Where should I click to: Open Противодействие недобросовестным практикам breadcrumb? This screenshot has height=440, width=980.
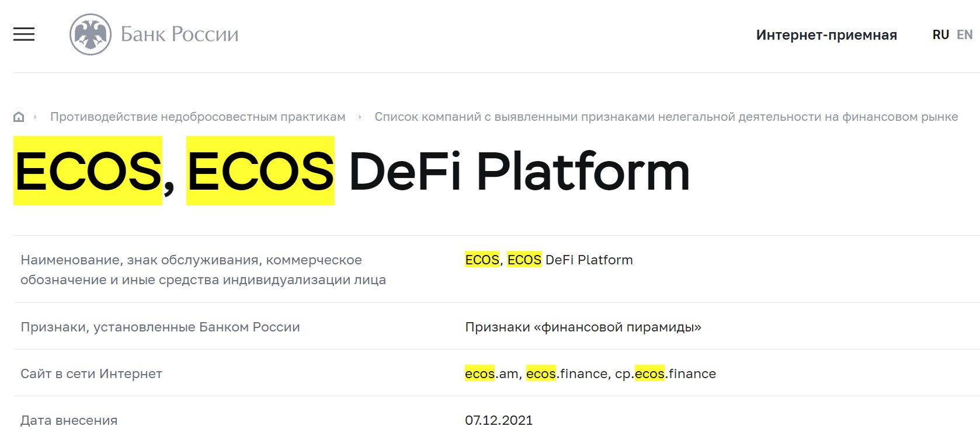coord(198,117)
